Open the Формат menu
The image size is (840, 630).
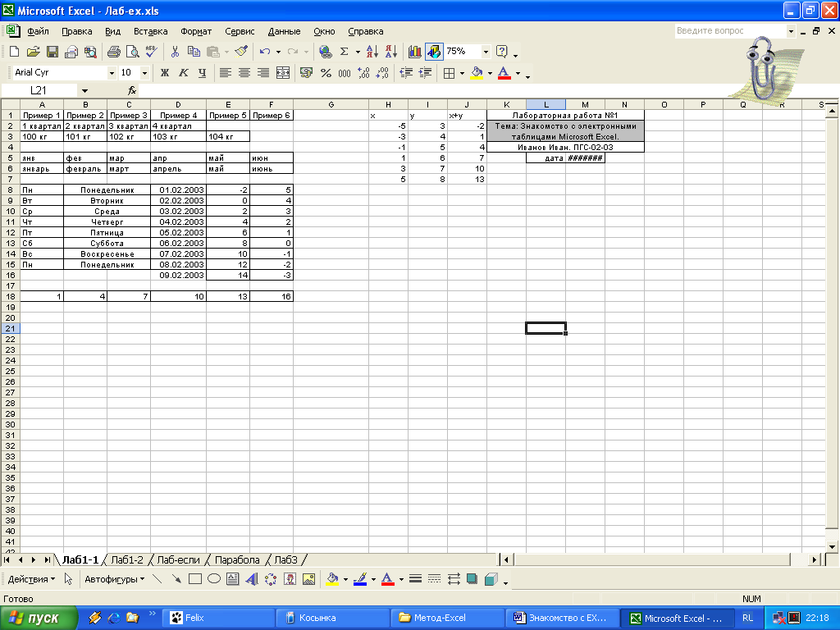coord(196,31)
